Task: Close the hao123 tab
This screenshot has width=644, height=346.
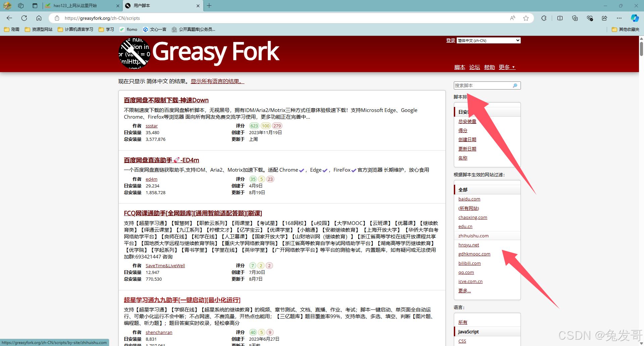Action: 118,6
